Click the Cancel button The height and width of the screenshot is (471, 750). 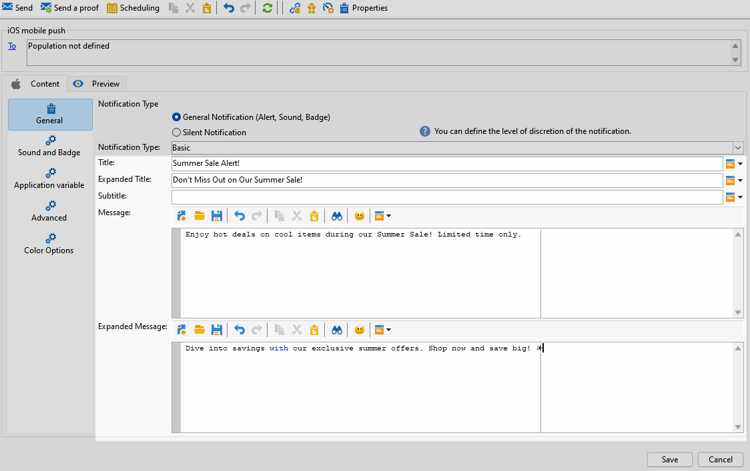click(x=720, y=460)
